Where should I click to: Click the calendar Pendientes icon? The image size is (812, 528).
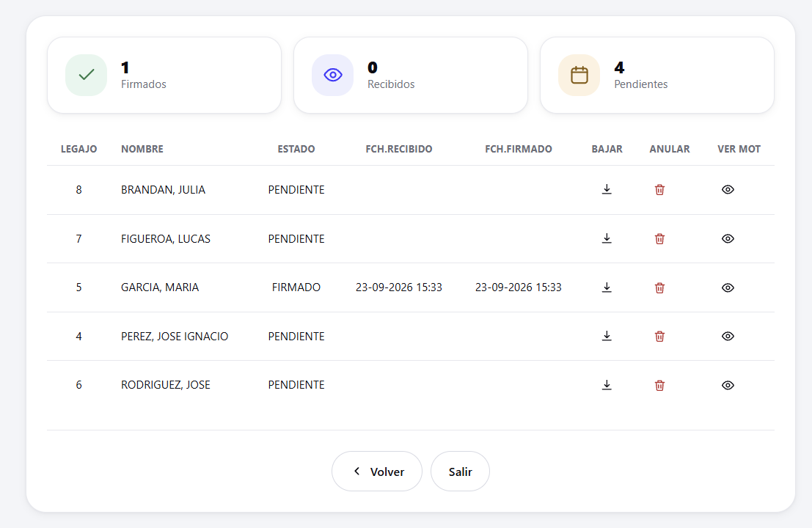point(579,75)
